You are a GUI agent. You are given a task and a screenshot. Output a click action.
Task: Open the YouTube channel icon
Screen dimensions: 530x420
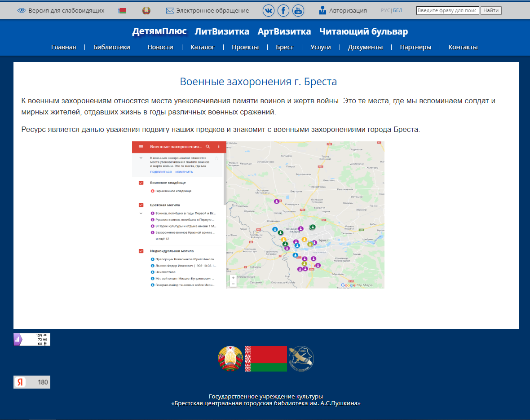coord(298,10)
